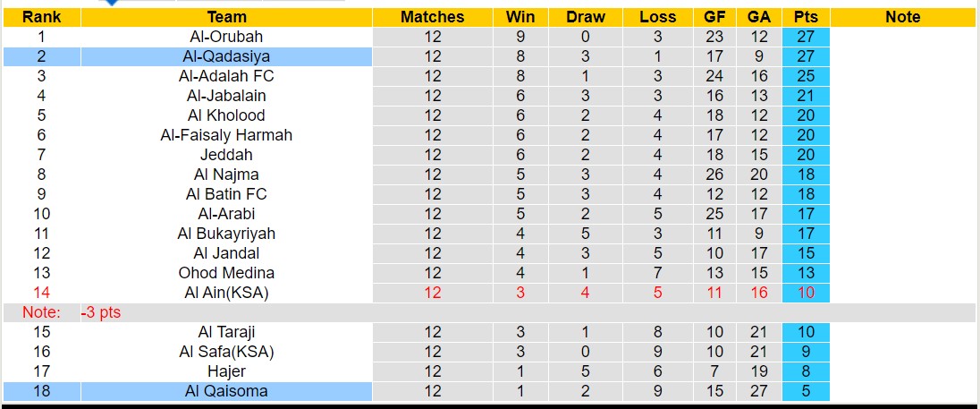This screenshot has height=409, width=980.
Task: Click the Note column header
Action: (x=902, y=17)
